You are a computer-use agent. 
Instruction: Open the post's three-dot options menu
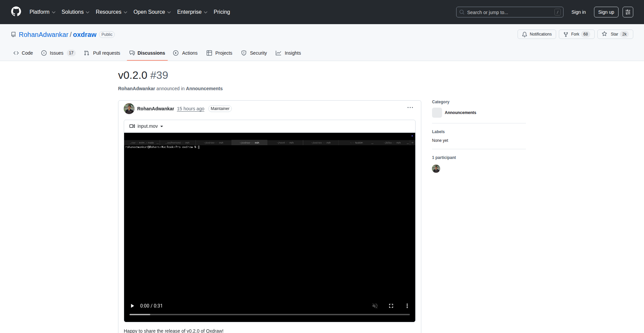410,108
